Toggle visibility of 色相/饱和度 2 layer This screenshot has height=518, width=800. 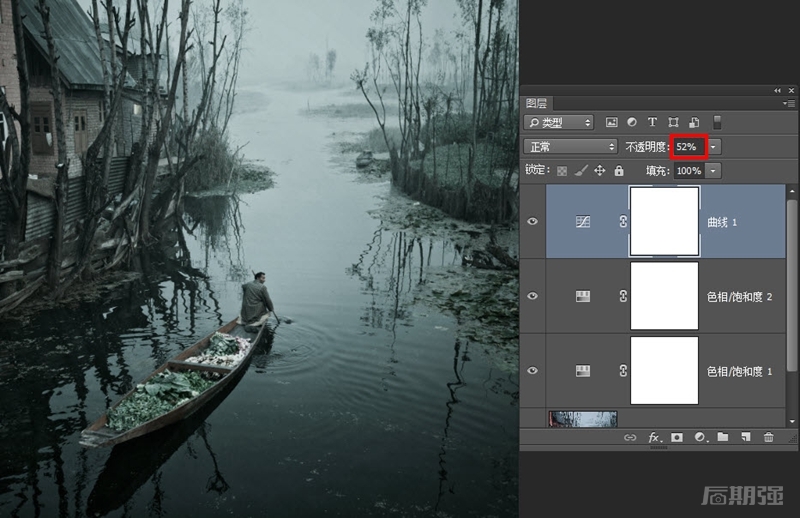532,296
